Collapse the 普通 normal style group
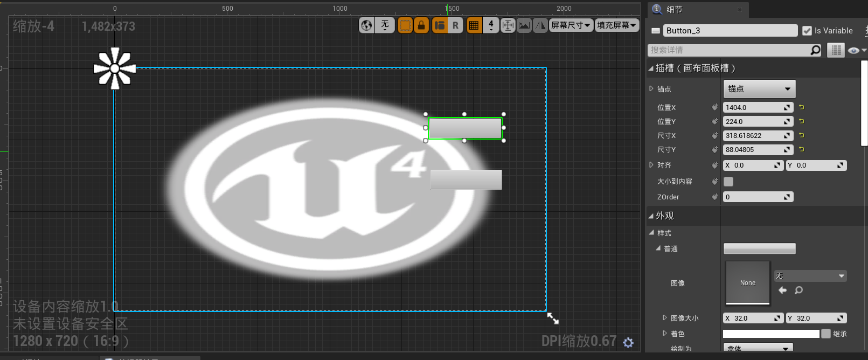 658,248
